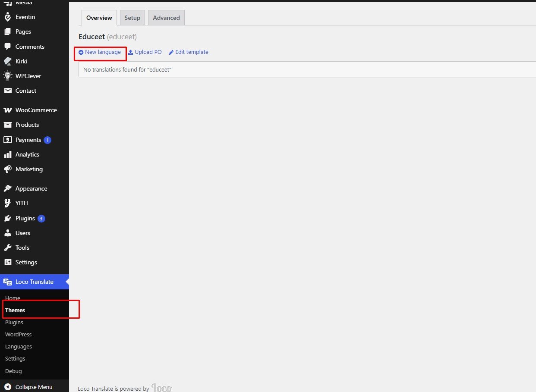The image size is (536, 392).
Task: Open the Setup tab
Action: click(132, 18)
